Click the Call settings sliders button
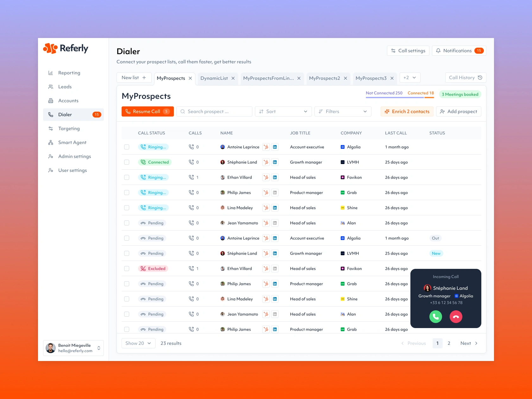 pyautogui.click(x=408, y=51)
